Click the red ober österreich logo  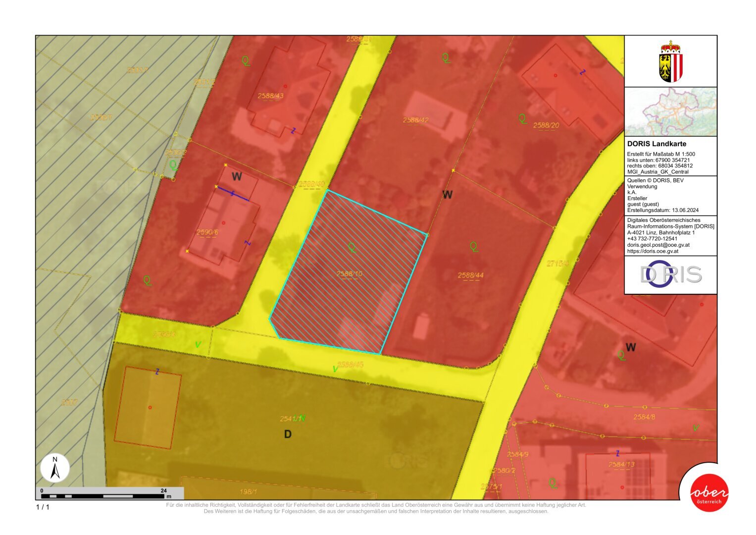709,493
